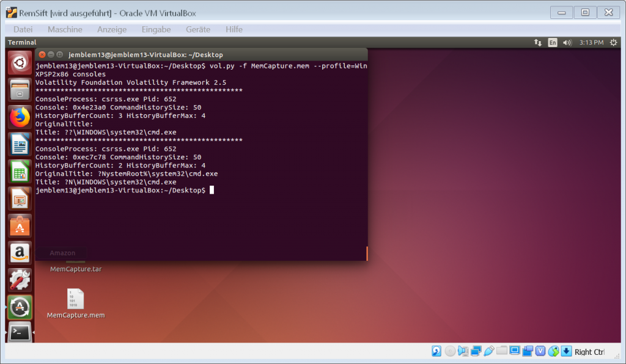Open the USB devices status icon

pos(489,351)
